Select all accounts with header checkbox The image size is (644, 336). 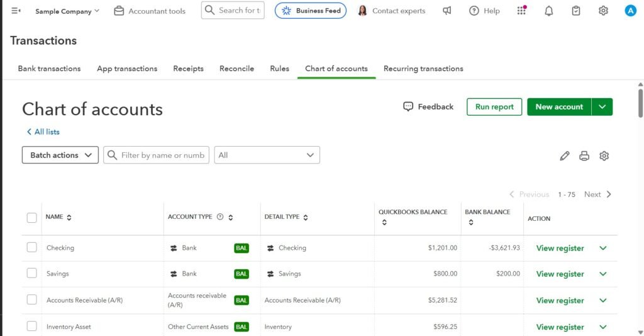[x=32, y=218]
